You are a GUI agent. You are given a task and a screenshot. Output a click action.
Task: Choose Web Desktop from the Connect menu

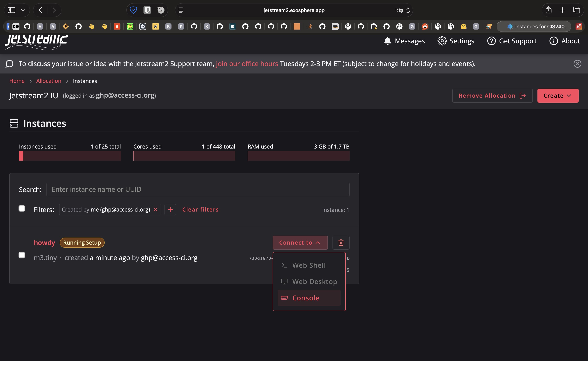click(x=309, y=282)
